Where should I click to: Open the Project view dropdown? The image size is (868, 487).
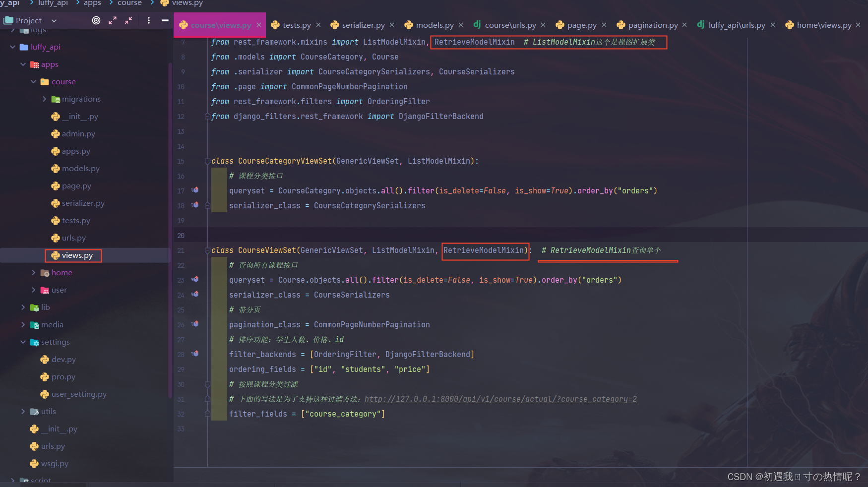pos(54,21)
